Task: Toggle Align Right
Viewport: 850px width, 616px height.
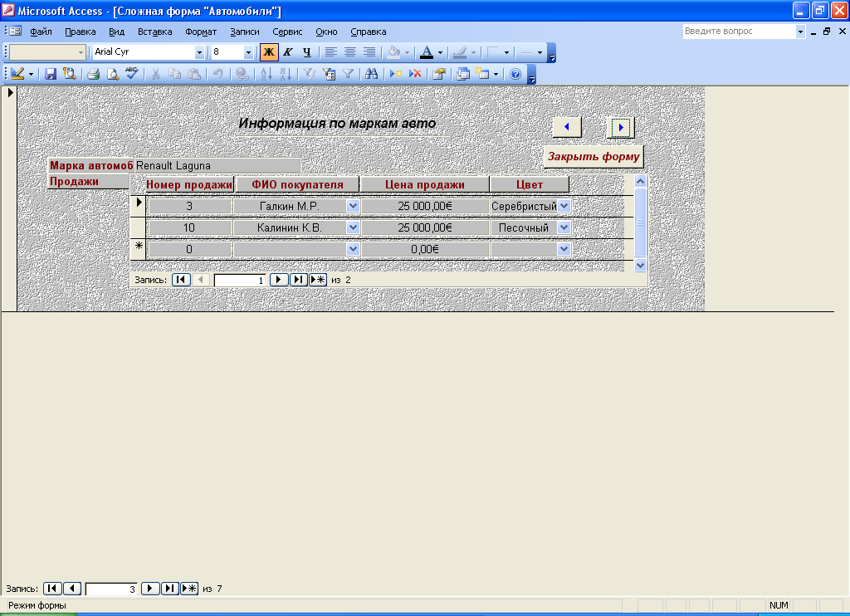Action: coord(369,52)
